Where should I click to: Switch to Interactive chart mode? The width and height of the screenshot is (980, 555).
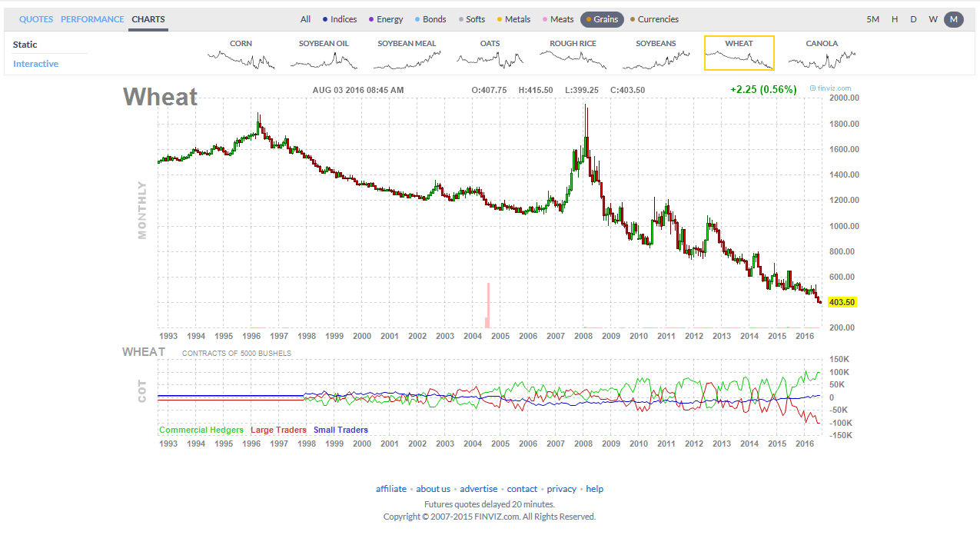click(x=35, y=64)
